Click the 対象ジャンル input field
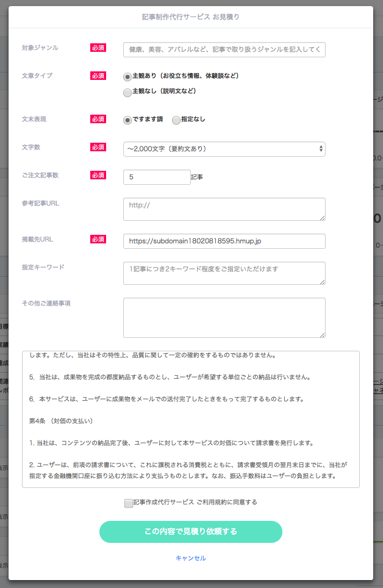 tap(224, 49)
